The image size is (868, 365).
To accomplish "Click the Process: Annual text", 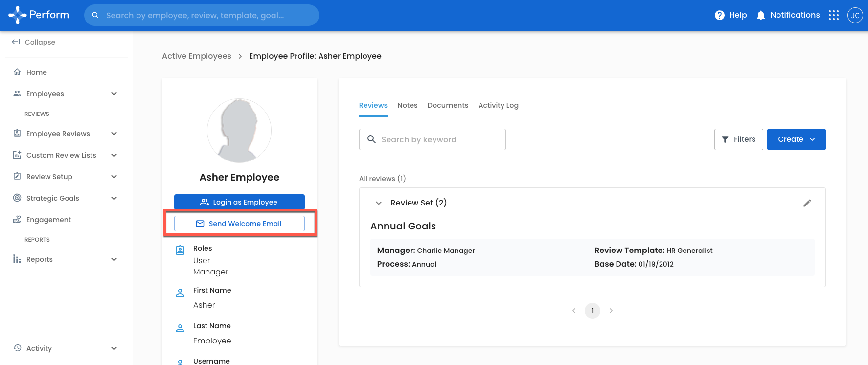I will 407,264.
